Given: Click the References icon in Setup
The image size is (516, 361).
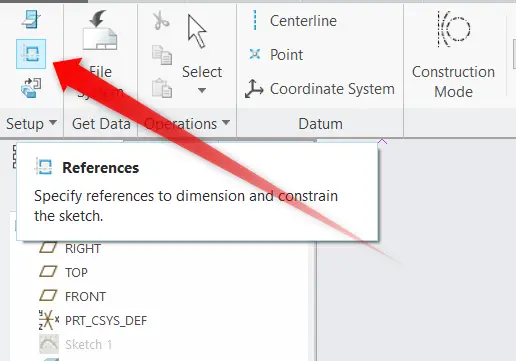Looking at the screenshot, I should point(31,54).
